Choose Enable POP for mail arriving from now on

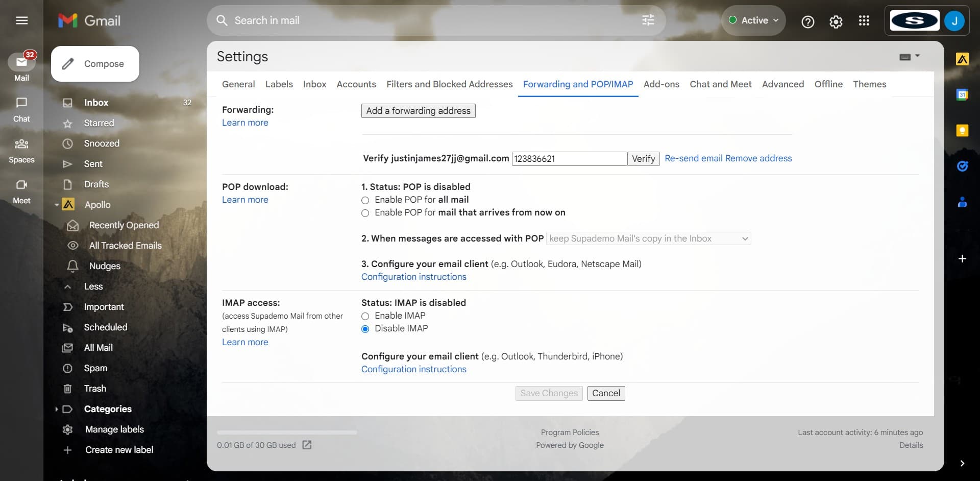pyautogui.click(x=365, y=213)
